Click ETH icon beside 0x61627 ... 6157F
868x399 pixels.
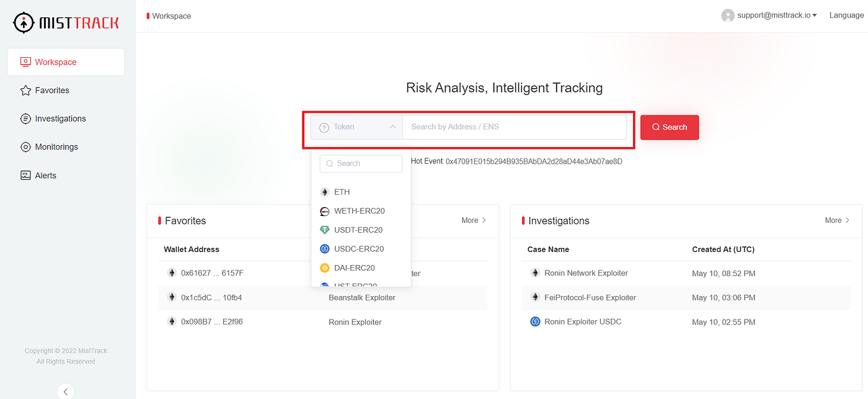(x=172, y=273)
